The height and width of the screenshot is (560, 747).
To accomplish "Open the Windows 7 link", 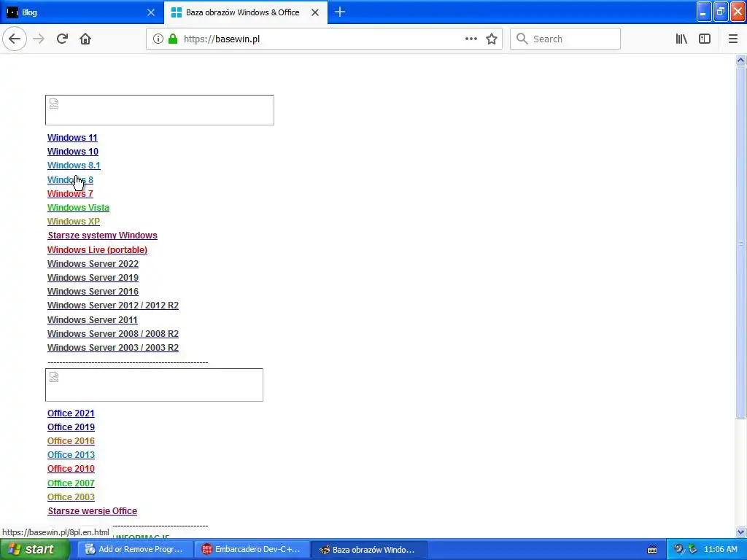I will [71, 193].
